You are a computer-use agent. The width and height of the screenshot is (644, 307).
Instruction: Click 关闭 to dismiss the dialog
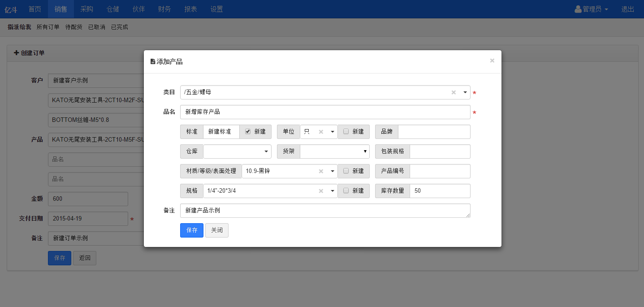216,230
